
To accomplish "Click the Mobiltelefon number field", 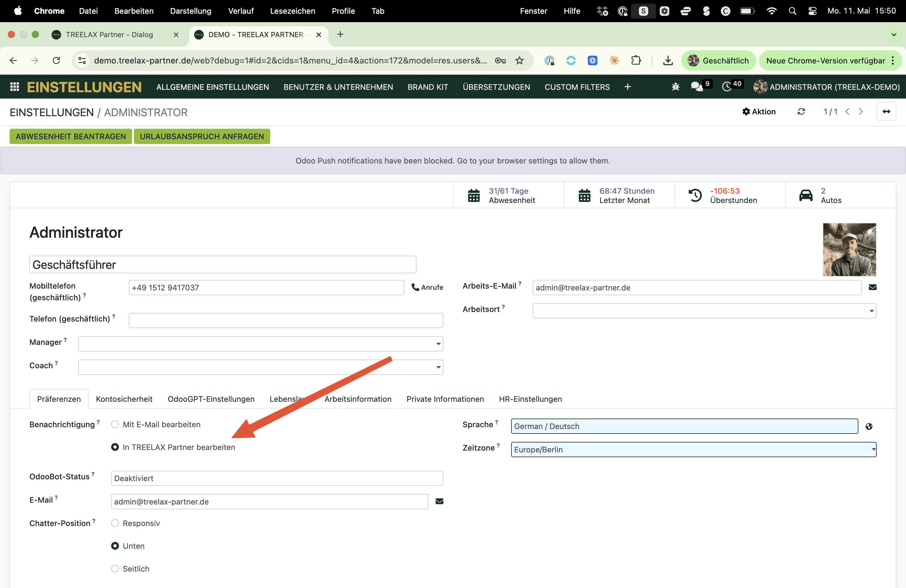I will 266,287.
